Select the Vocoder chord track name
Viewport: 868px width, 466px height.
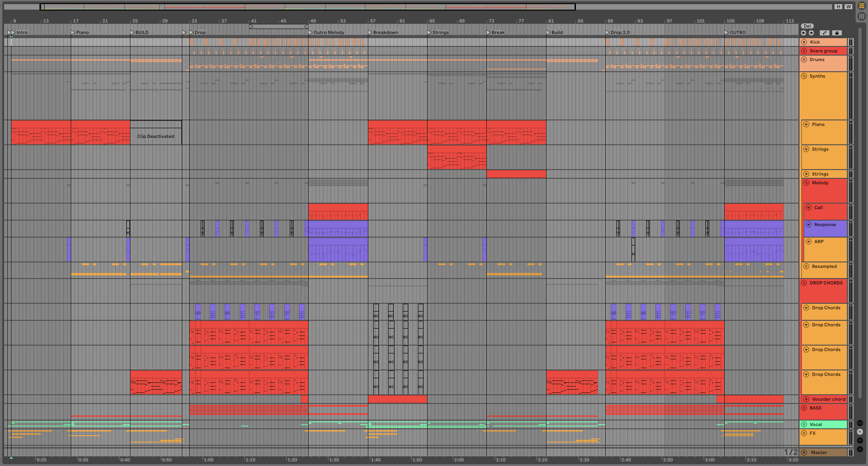click(829, 399)
